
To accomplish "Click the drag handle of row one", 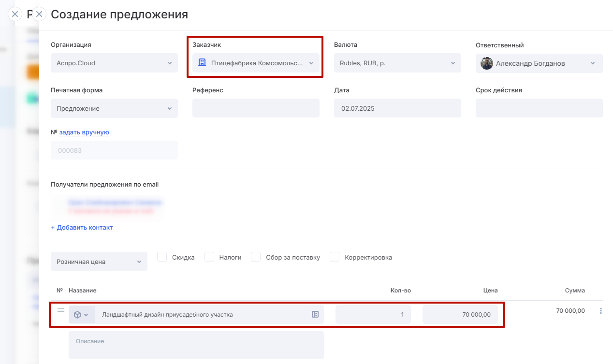I will coord(61,311).
